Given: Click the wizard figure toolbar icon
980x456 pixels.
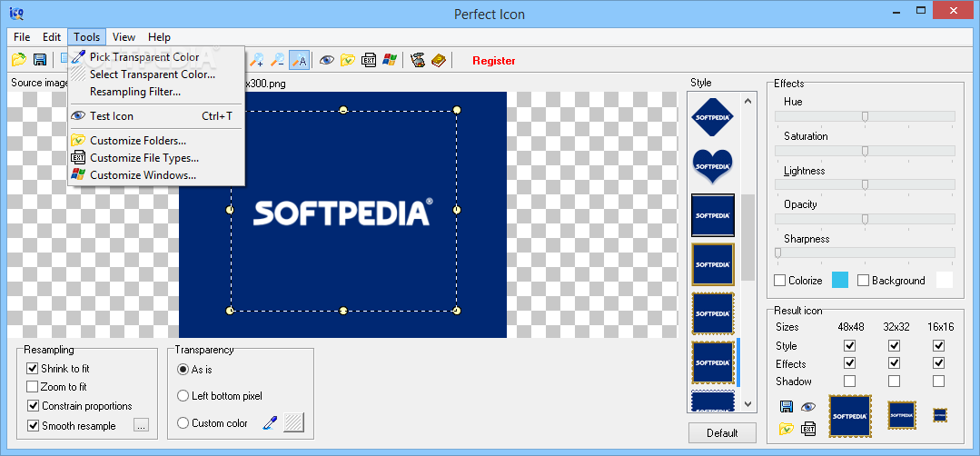Looking at the screenshot, I should point(418,60).
